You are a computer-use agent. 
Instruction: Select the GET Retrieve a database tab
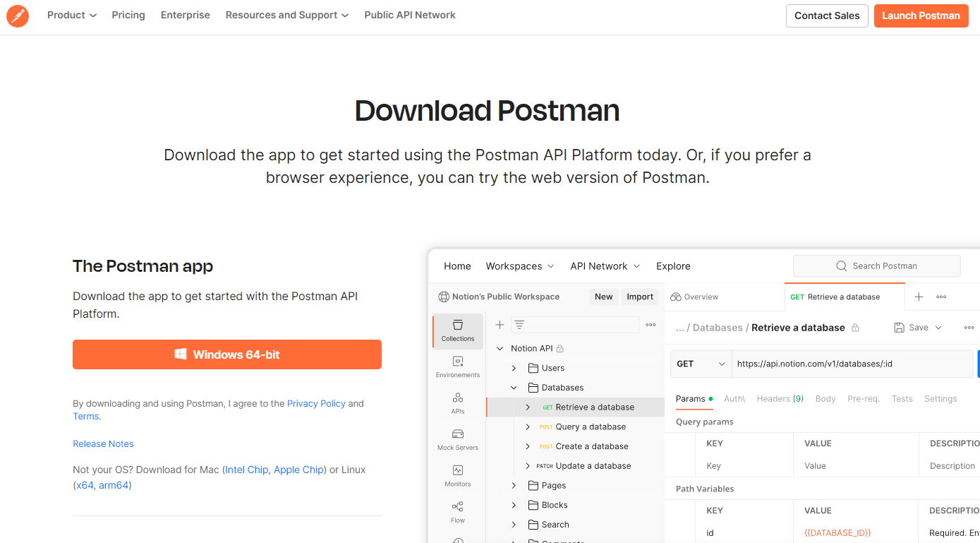click(x=845, y=297)
